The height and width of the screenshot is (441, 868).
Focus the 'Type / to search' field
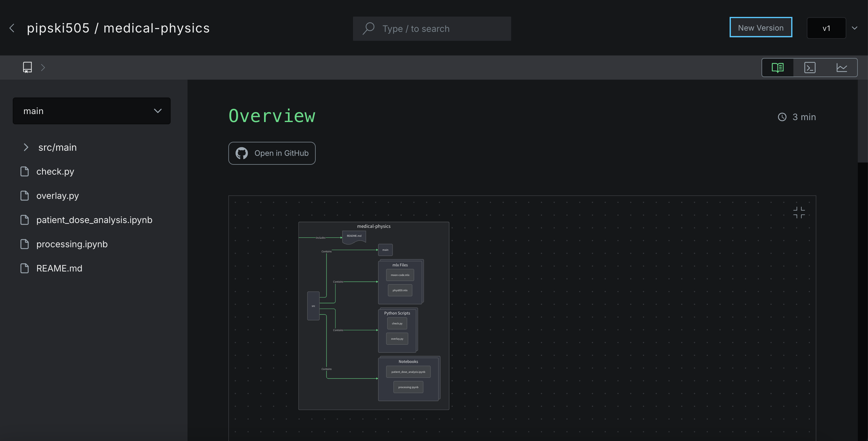point(432,29)
